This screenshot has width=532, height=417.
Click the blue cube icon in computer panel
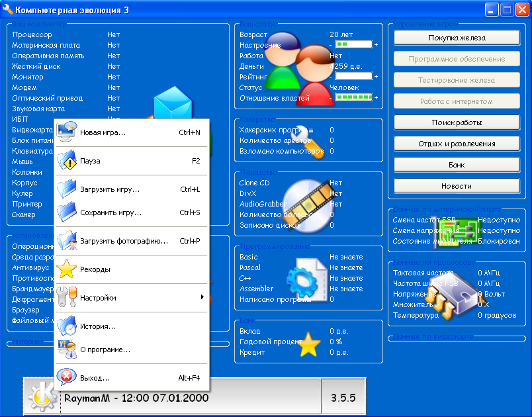[x=173, y=103]
